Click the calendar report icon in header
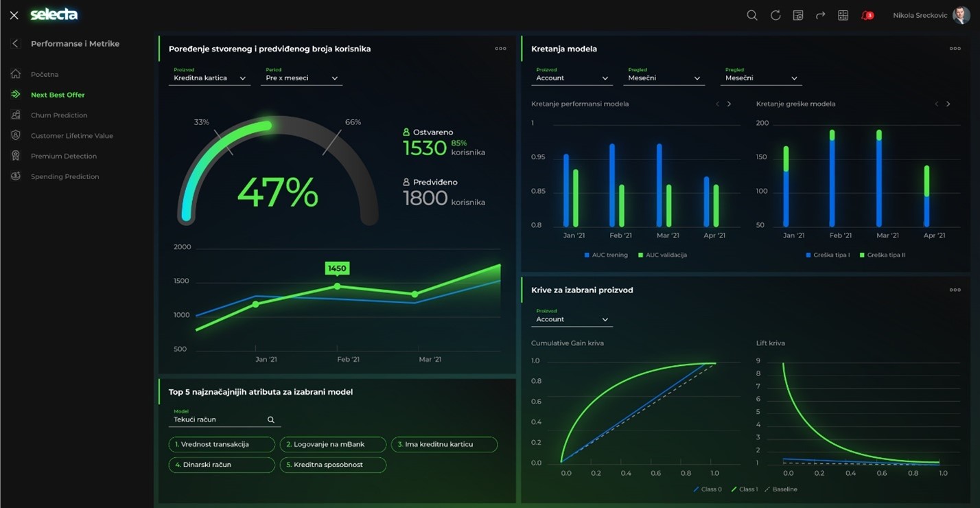980x508 pixels. (x=798, y=15)
